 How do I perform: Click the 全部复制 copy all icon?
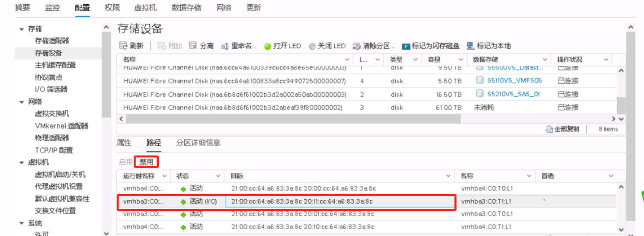click(549, 129)
